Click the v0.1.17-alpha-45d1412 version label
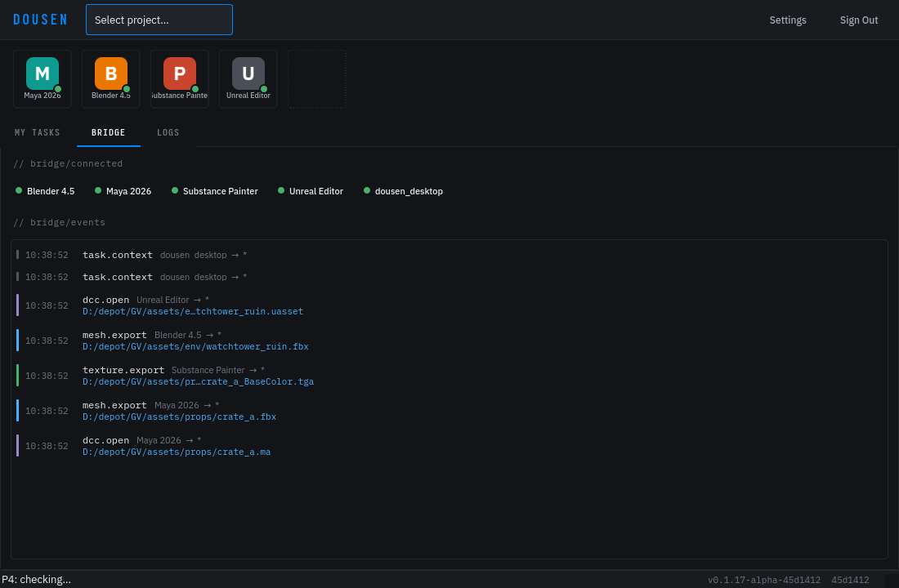Screen dimensions: 899x588 763,580
